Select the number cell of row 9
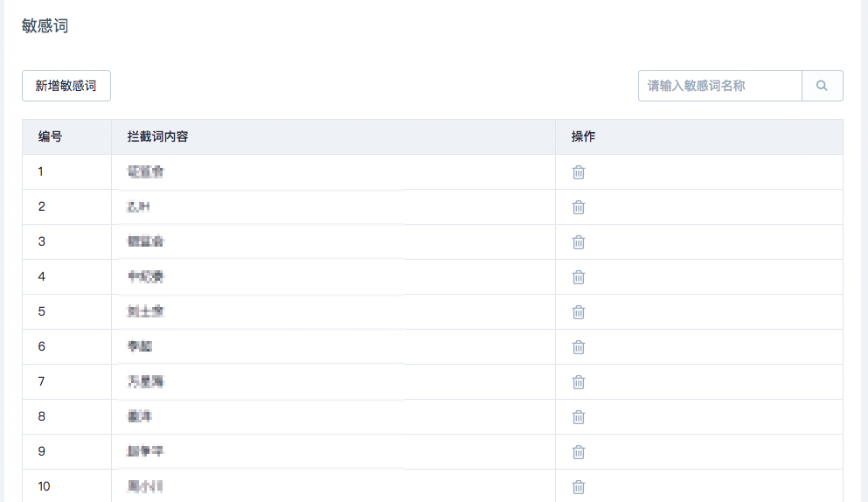This screenshot has height=502, width=868. pyautogui.click(x=41, y=451)
